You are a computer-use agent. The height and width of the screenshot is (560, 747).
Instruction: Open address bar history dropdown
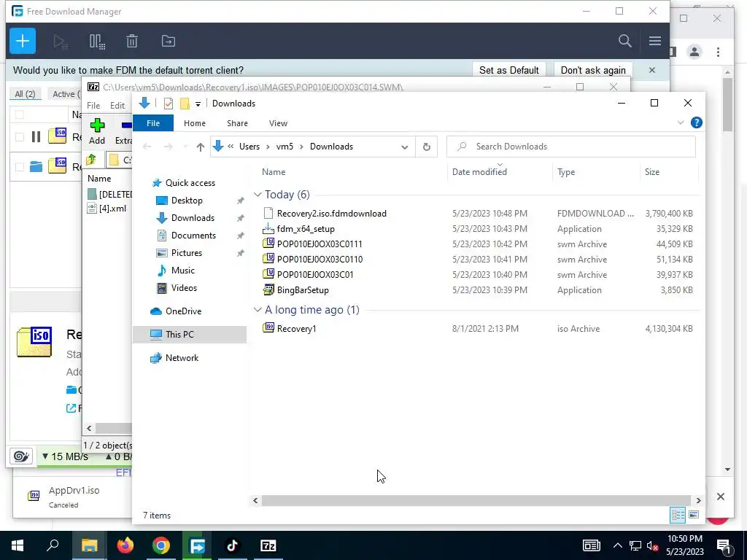404,147
